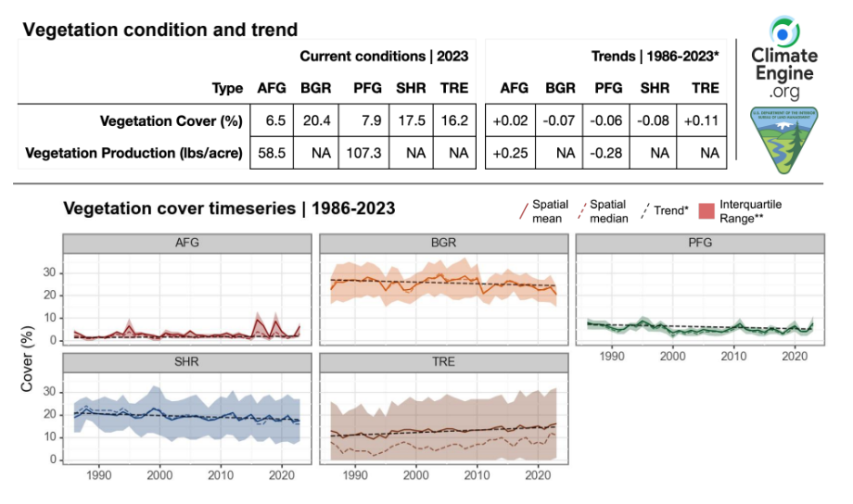Select the BGR chart panel header
Image resolution: width=853 pixels, height=504 pixels.
(444, 245)
